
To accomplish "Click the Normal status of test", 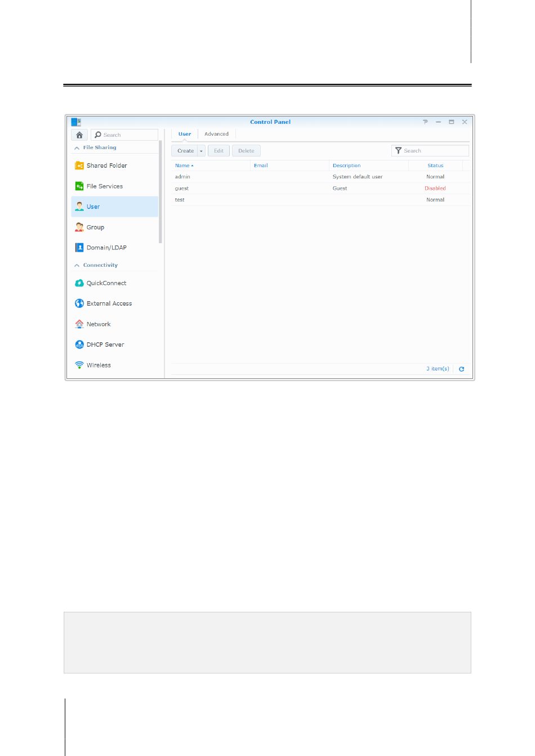I will (x=435, y=200).
